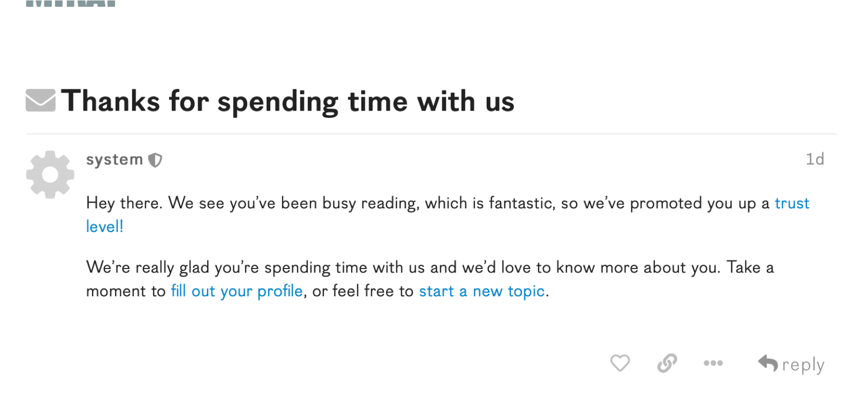Follow the "trust" link at line end

click(x=792, y=203)
